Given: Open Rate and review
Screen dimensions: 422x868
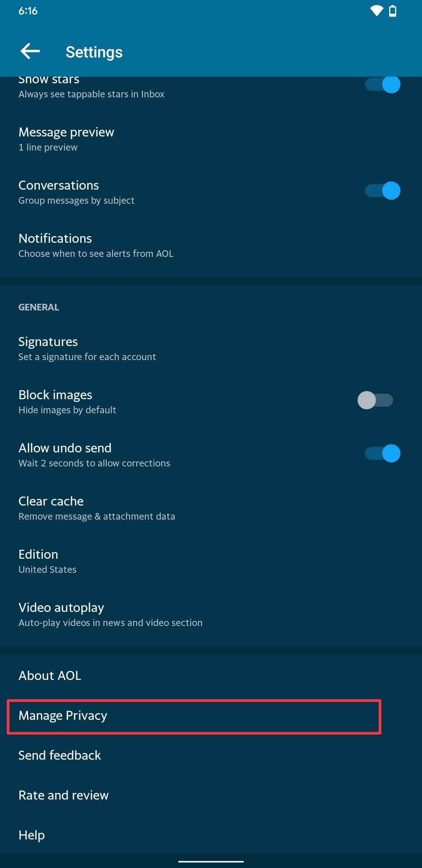Looking at the screenshot, I should point(211,795).
